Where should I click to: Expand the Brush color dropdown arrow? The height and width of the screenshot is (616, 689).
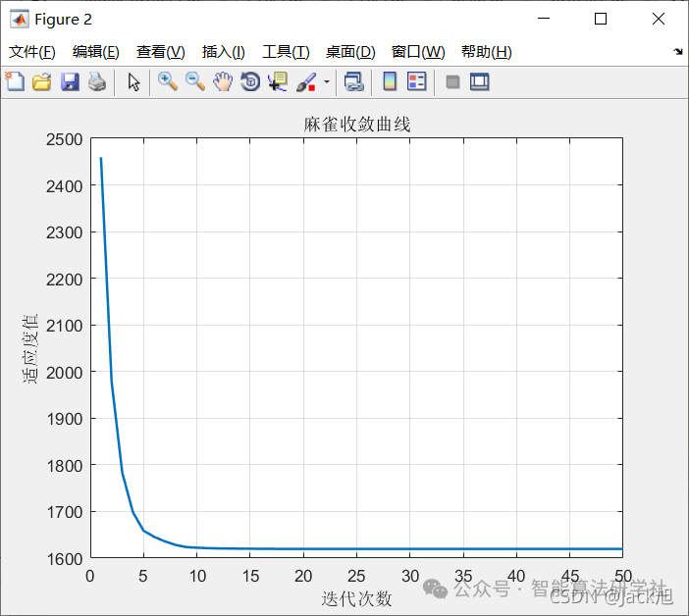(x=327, y=81)
